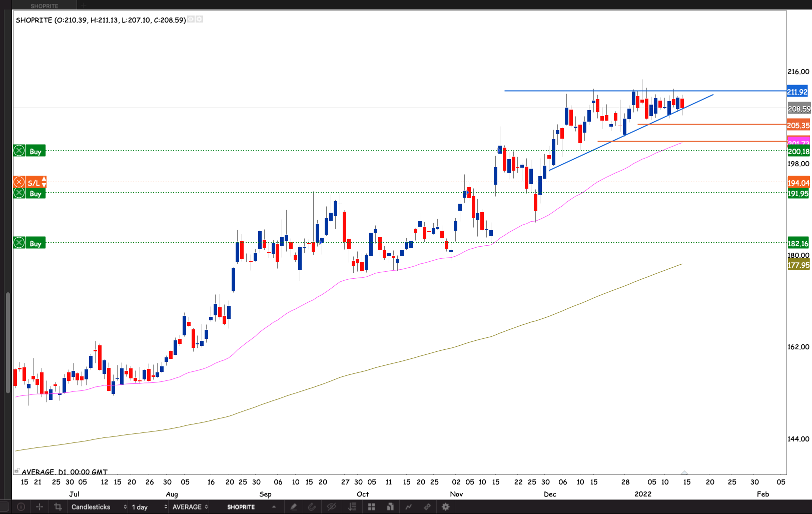Select the pencil drawing tool
Viewport: 812px width, 514px height.
click(x=294, y=507)
